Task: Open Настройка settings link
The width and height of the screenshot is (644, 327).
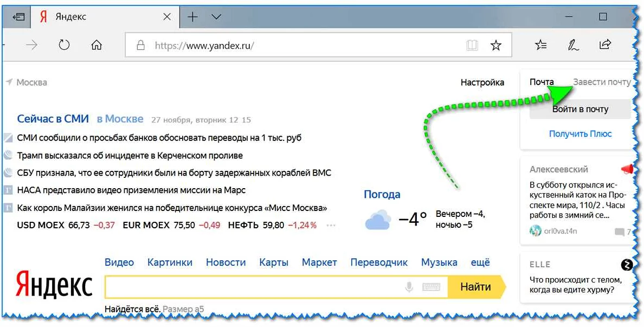Action: point(482,82)
